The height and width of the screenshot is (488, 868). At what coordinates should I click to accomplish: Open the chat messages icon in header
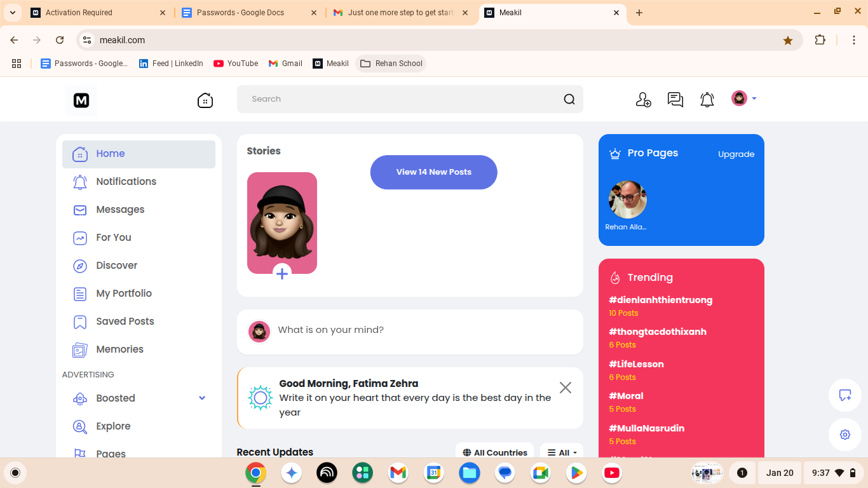tap(675, 100)
